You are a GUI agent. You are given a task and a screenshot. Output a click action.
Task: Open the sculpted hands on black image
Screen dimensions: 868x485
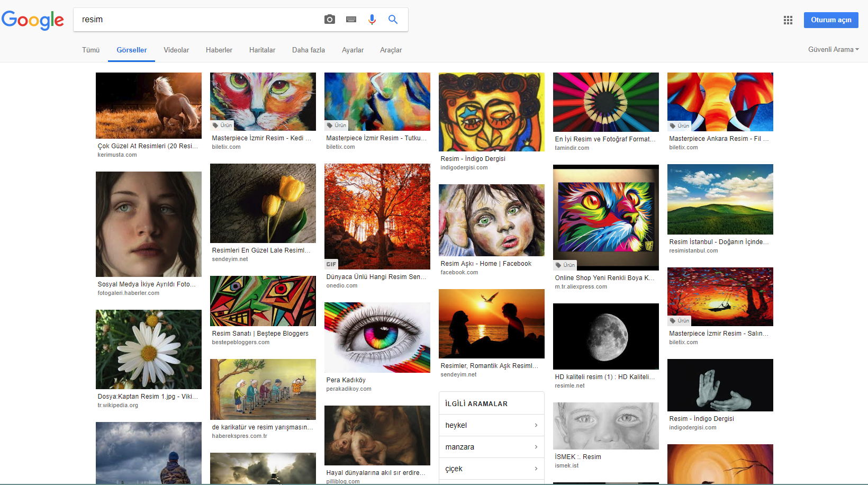pyautogui.click(x=720, y=385)
